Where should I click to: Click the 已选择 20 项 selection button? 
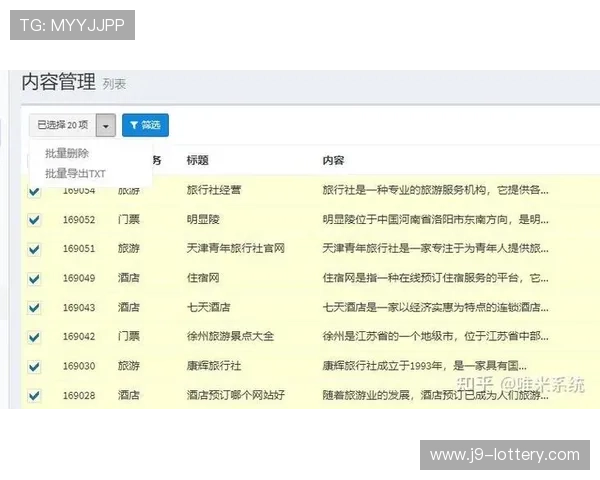click(63, 125)
